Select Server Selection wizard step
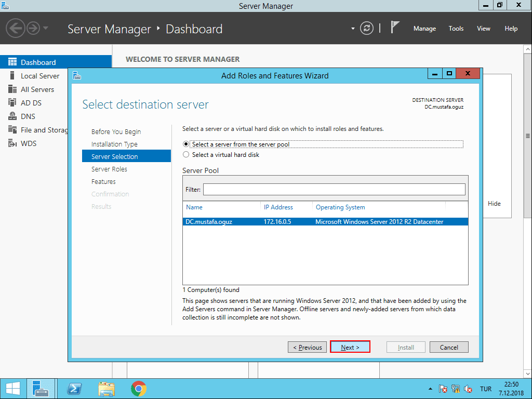 tap(126, 156)
